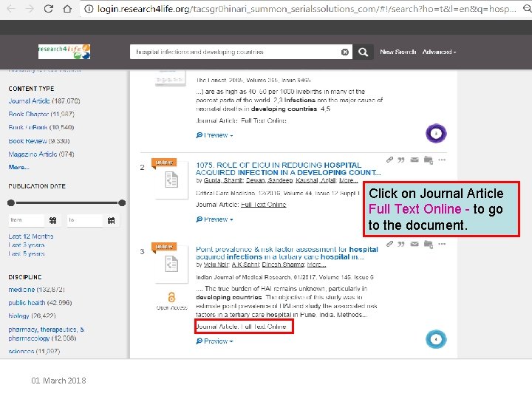Click the site info icon in the address bar

pyautogui.click(x=89, y=9)
